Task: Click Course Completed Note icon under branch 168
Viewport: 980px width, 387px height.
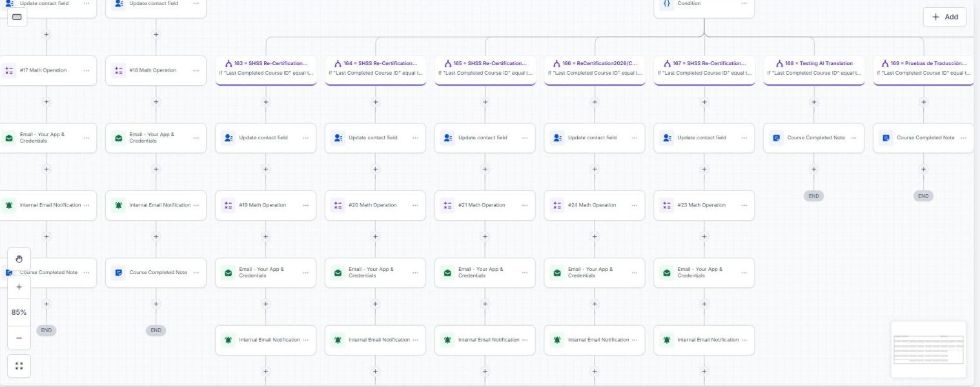Action: point(777,137)
